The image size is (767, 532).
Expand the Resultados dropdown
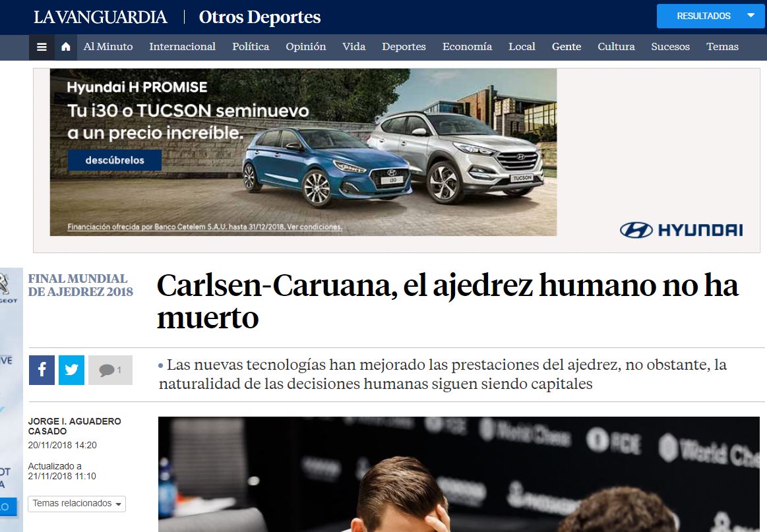[710, 16]
